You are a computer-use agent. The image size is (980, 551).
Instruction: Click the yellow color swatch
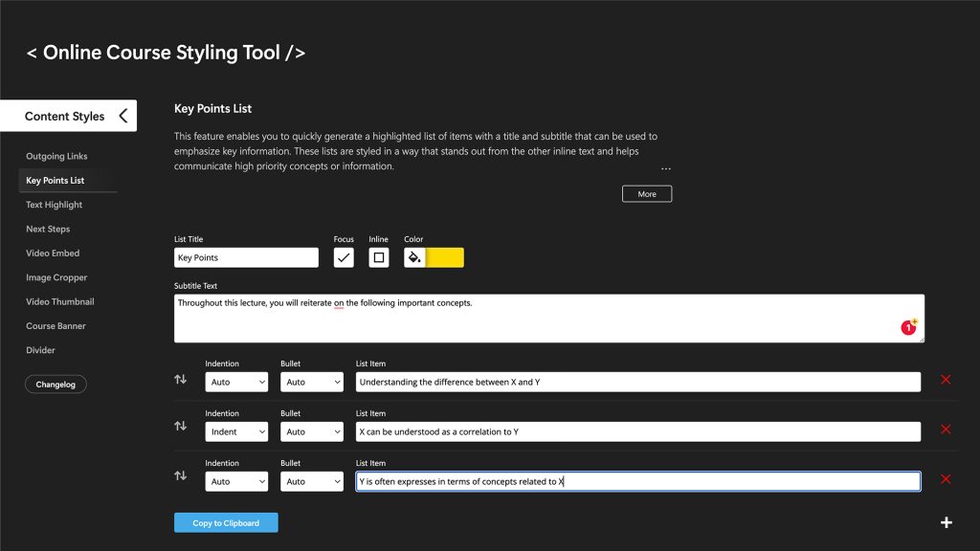[445, 257]
